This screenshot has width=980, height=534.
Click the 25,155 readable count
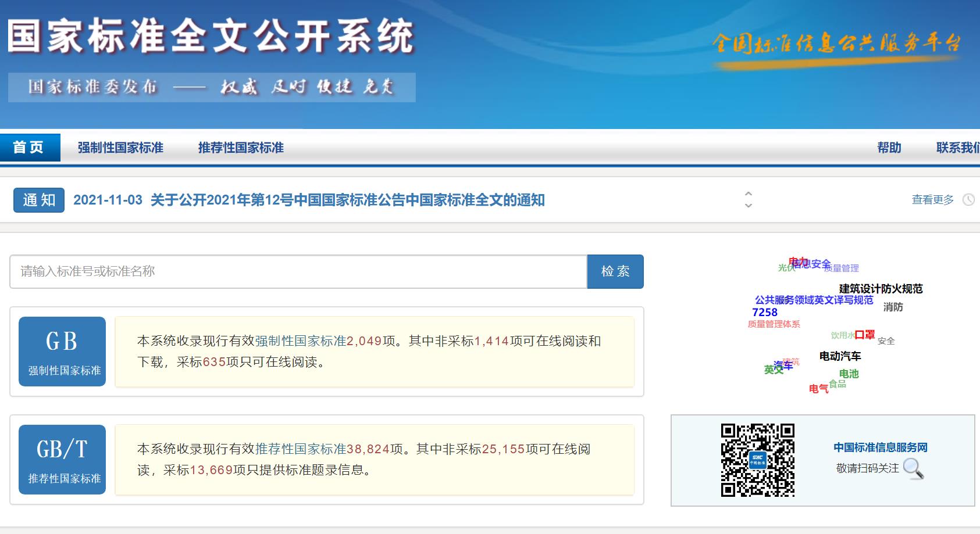504,449
